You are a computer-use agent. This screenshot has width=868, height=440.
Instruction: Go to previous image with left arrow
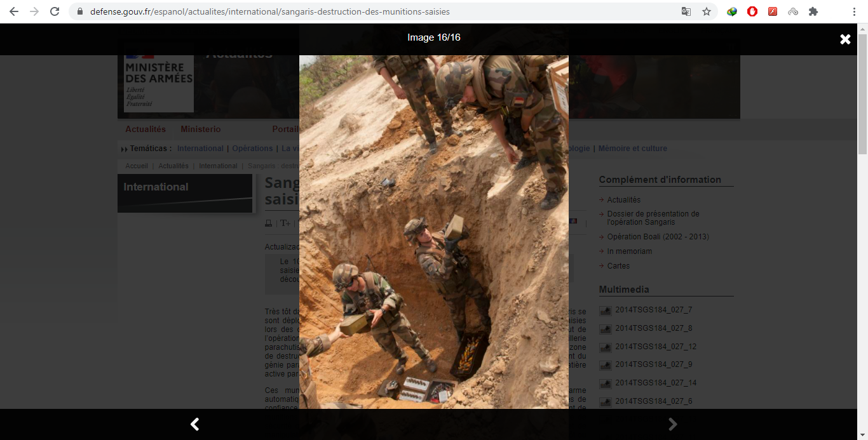195,424
